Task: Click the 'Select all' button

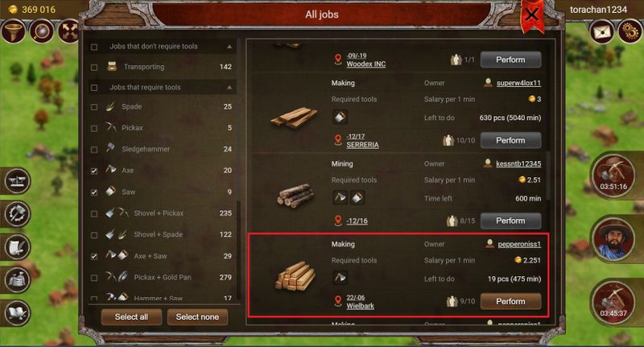Action: tap(131, 317)
